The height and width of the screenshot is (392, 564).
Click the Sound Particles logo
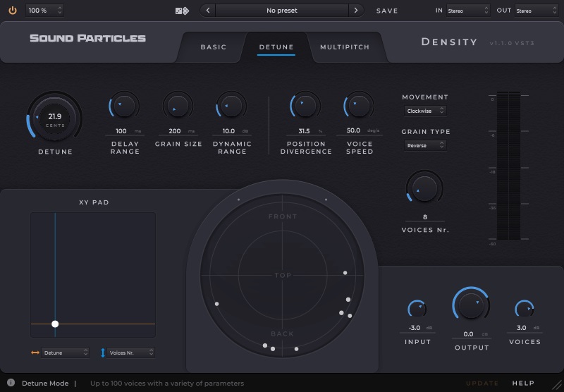point(88,38)
